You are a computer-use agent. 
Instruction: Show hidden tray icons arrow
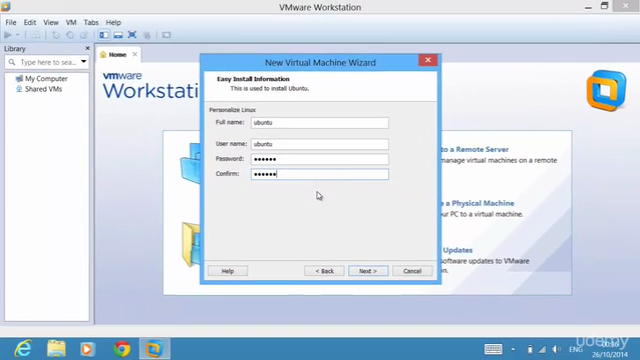[x=513, y=349]
